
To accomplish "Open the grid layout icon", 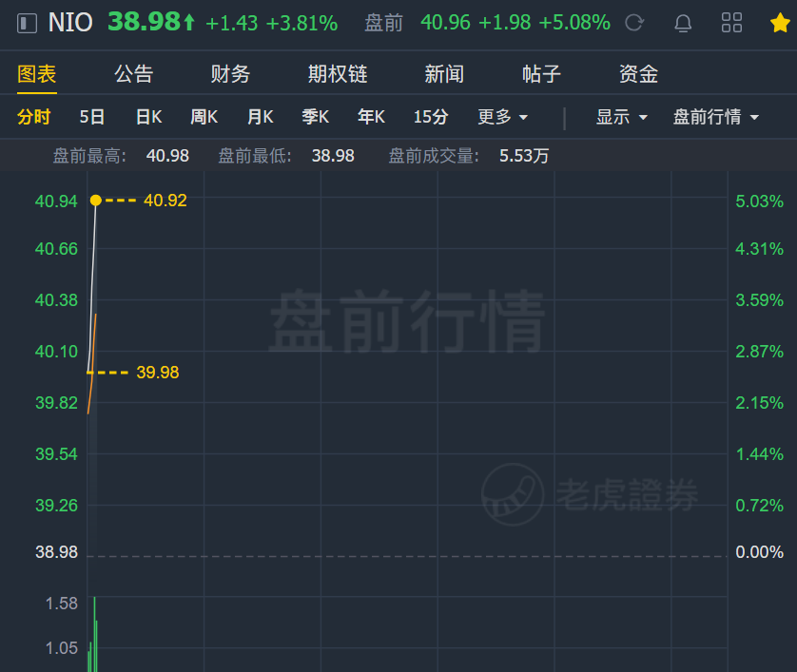I will click(x=731, y=23).
